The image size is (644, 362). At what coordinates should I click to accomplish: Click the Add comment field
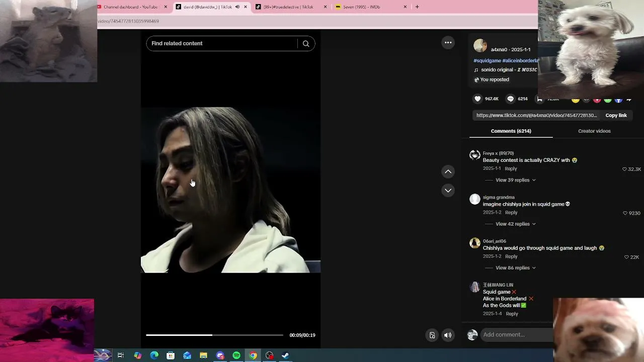point(517,335)
